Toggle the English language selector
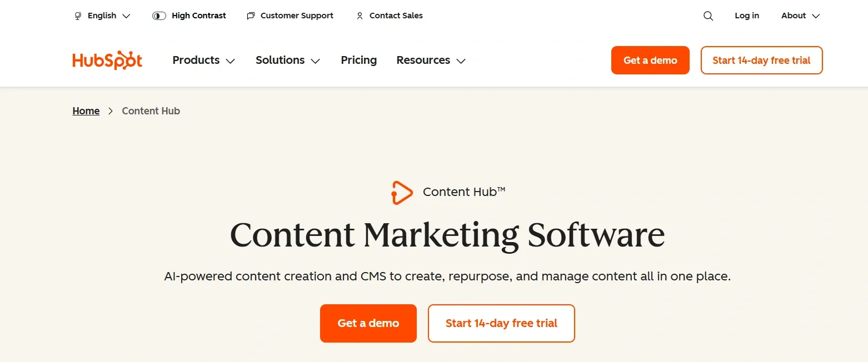The height and width of the screenshot is (362, 868). pos(102,16)
